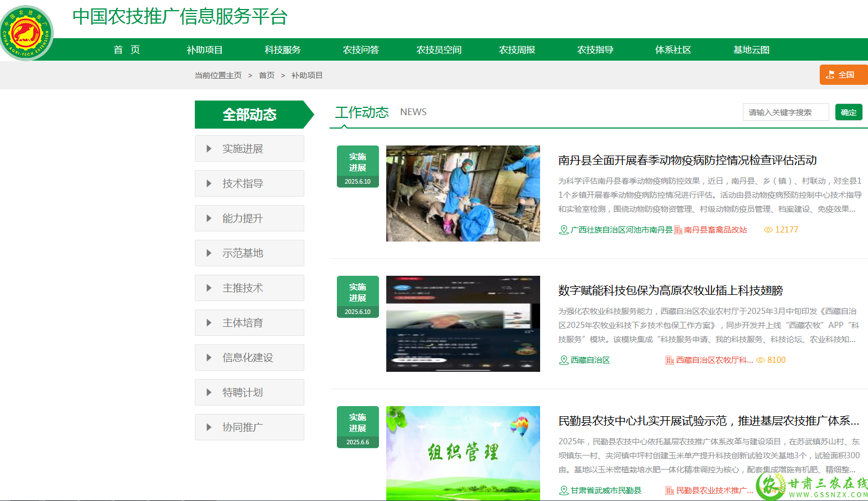
Task: Expand the 信息化建设 sidebar arrow
Action: pos(209,358)
